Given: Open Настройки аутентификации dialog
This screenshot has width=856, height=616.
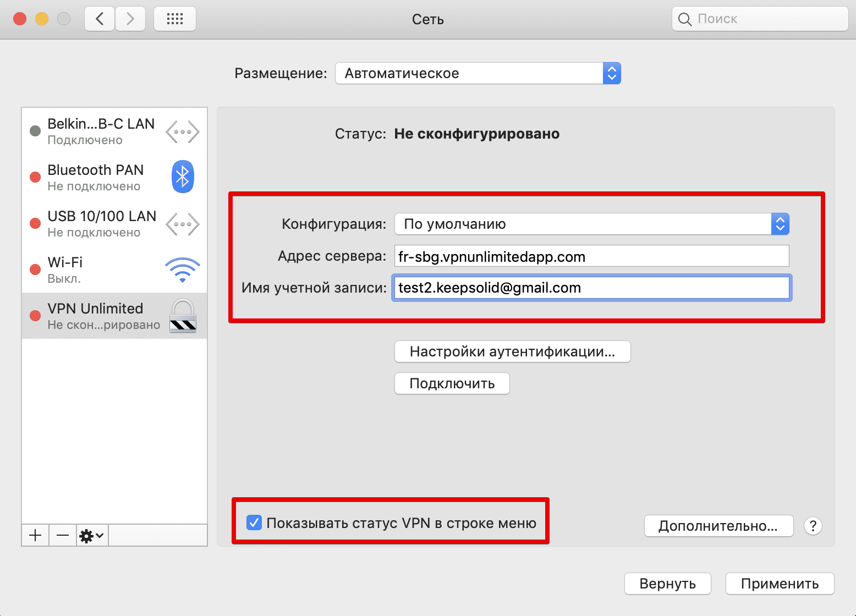Looking at the screenshot, I should pyautogui.click(x=512, y=351).
